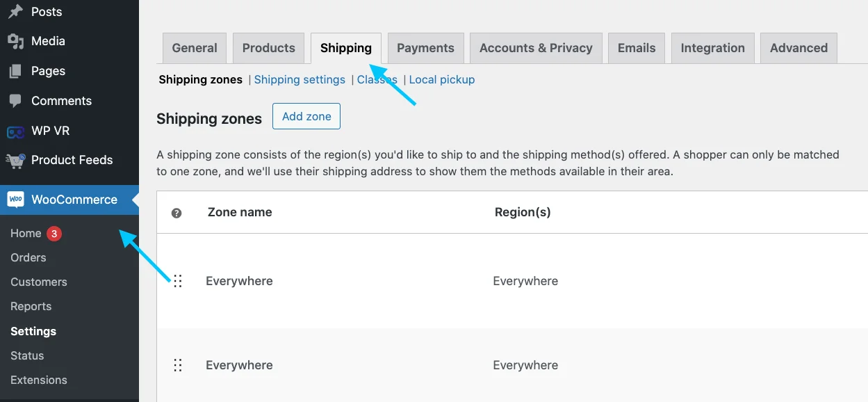Click the Pages icon in sidebar
The height and width of the screenshot is (402, 868).
[x=15, y=71]
